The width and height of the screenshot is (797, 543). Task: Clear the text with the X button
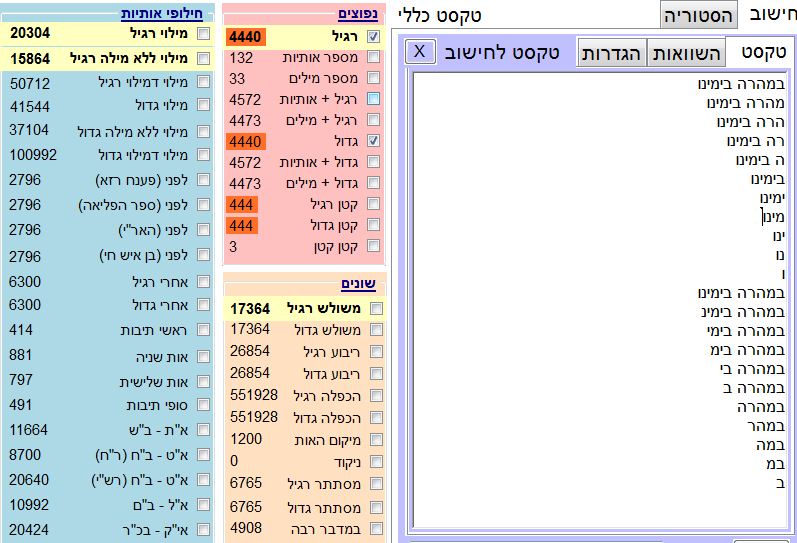pyautogui.click(x=421, y=51)
